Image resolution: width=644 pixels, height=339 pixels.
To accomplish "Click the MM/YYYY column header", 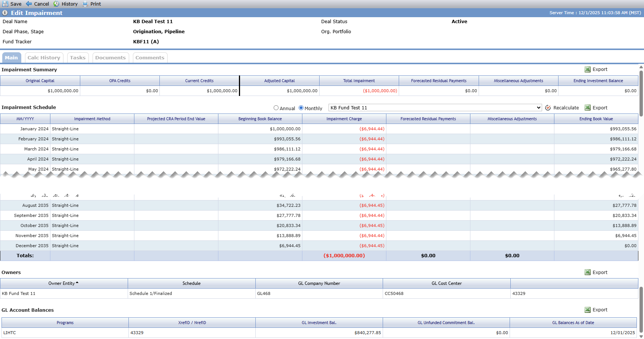I will (x=25, y=119).
